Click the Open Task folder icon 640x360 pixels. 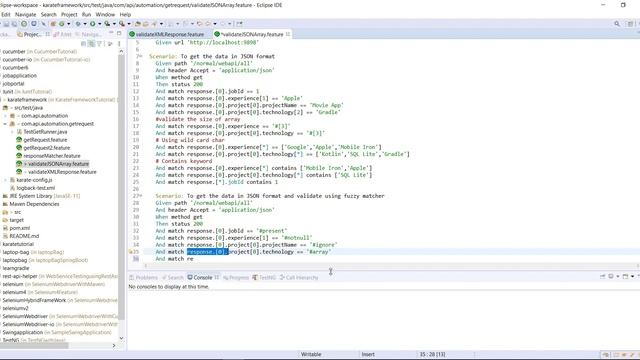click(145, 24)
